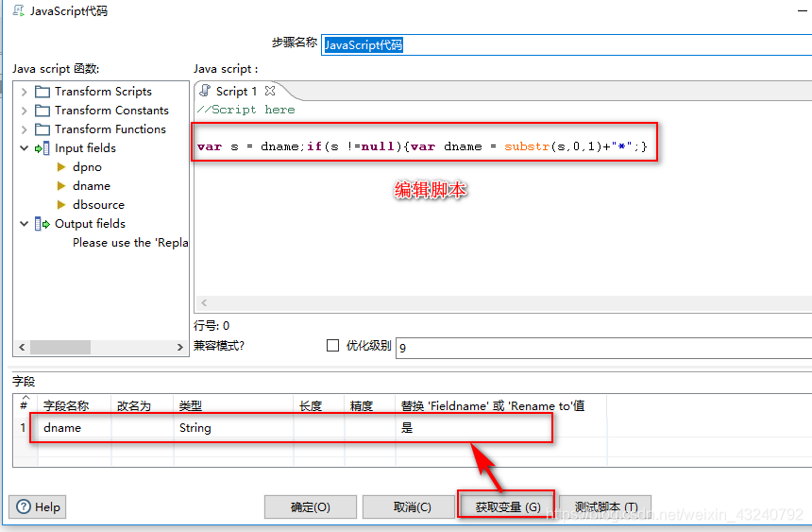Click the 类型 column header
This screenshot has width=812, height=532.
233,405
